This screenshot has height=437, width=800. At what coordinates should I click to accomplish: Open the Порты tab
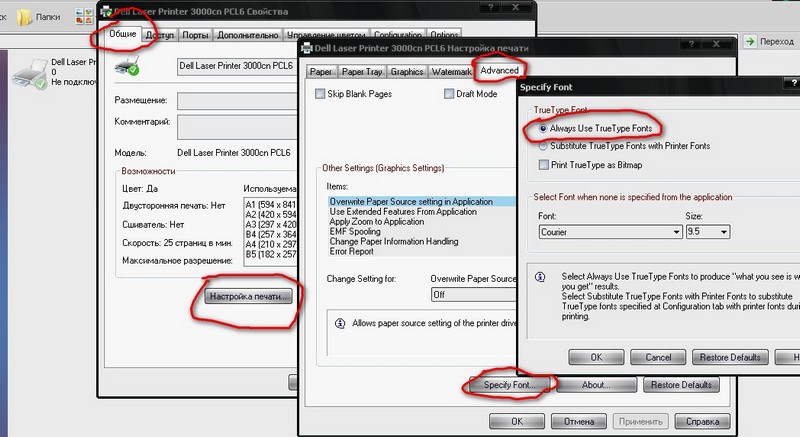(x=196, y=35)
